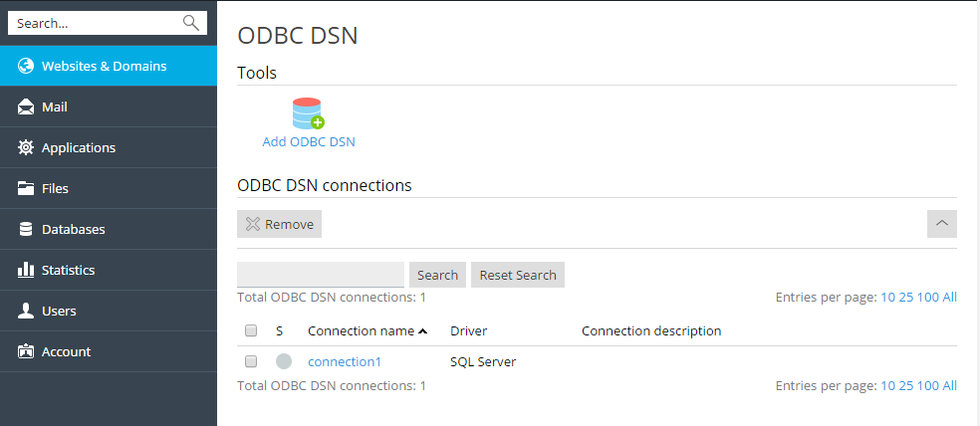Focus the connections filter text field
Image resolution: width=980 pixels, height=426 pixels.
(321, 275)
